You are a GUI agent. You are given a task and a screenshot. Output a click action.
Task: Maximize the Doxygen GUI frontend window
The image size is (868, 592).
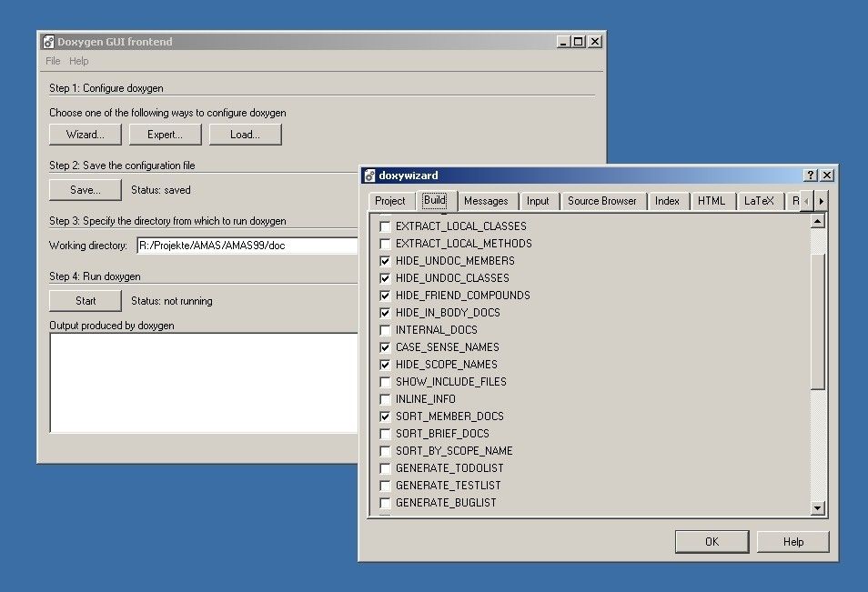tap(578, 42)
